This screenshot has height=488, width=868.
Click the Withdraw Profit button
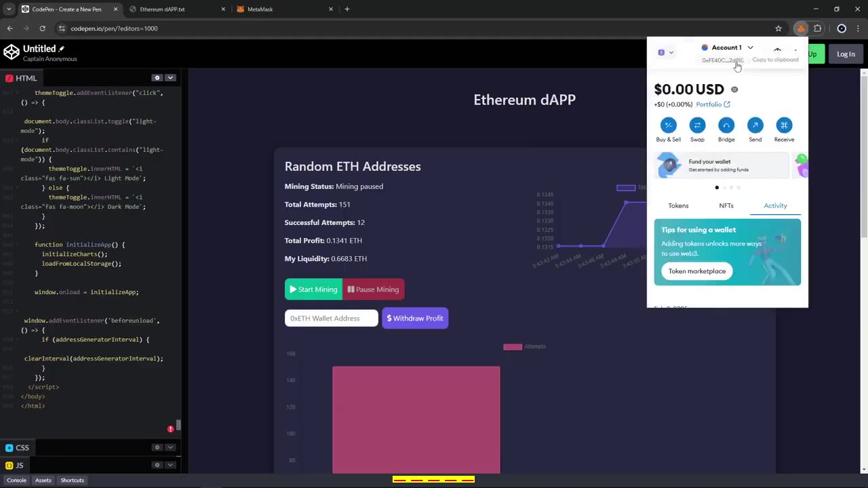pos(415,319)
